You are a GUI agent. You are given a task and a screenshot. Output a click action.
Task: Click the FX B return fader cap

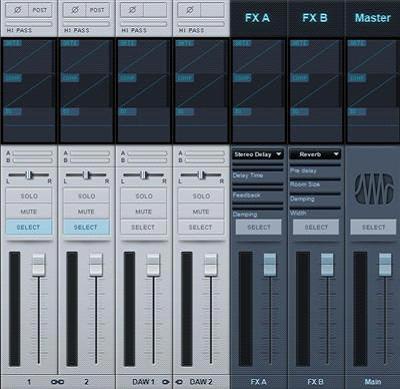tap(327, 265)
